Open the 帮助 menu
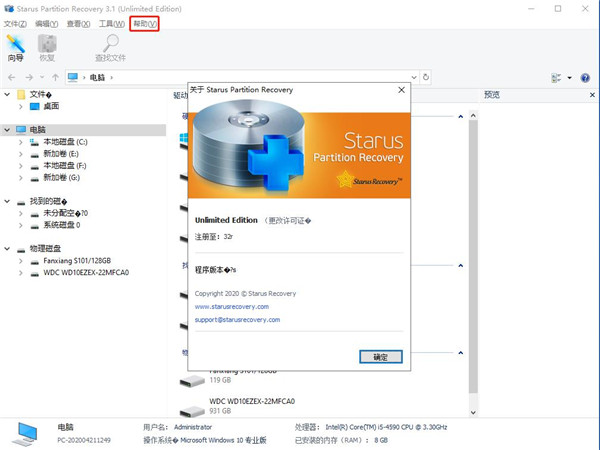600x450 pixels. 144,24
